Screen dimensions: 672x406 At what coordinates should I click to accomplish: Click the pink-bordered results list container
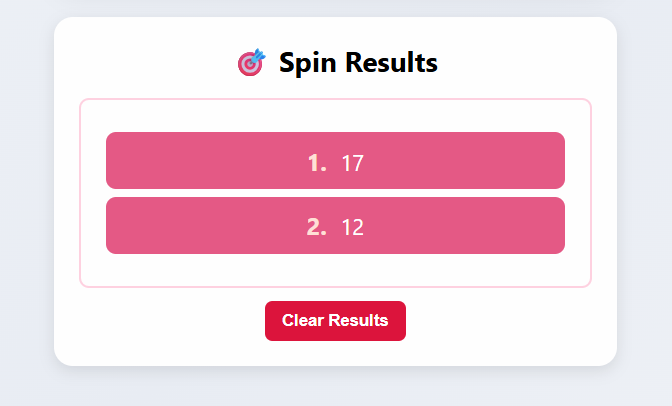[335, 272]
